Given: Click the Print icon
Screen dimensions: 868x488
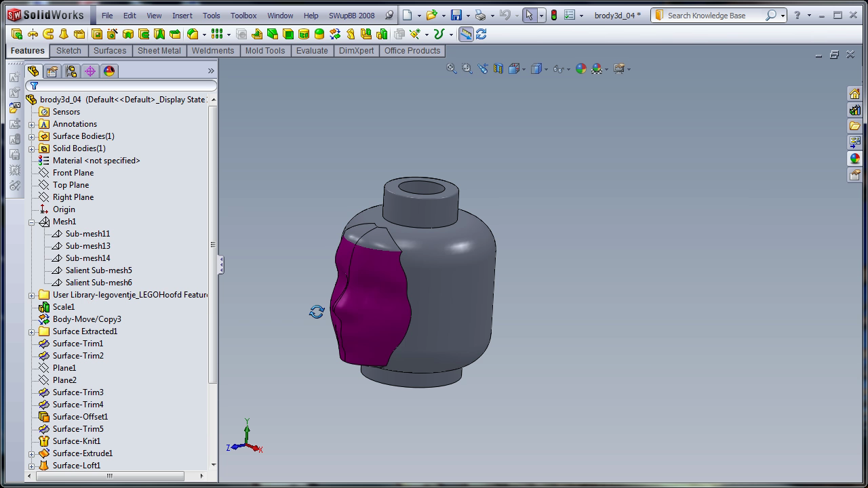Looking at the screenshot, I should click(480, 15).
